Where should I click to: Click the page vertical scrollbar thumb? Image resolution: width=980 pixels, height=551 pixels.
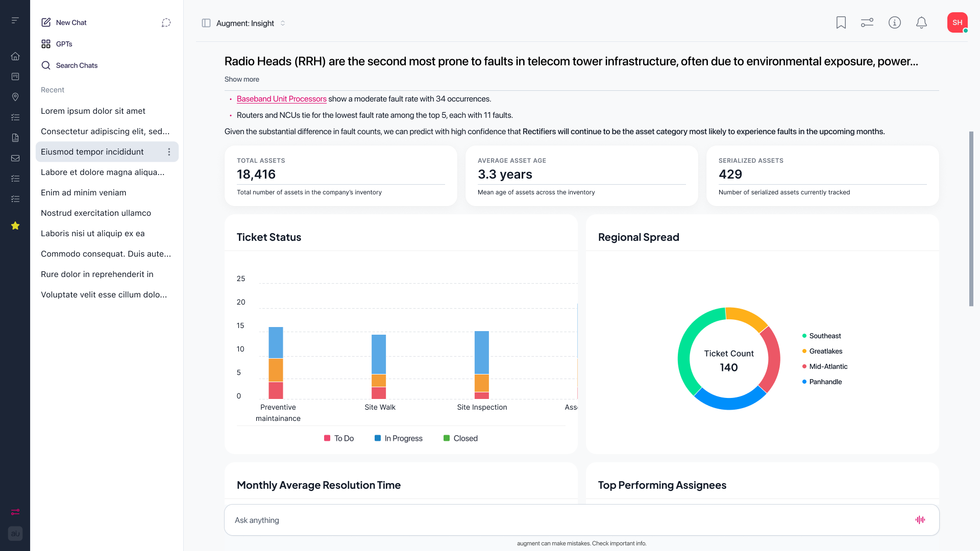[971, 219]
